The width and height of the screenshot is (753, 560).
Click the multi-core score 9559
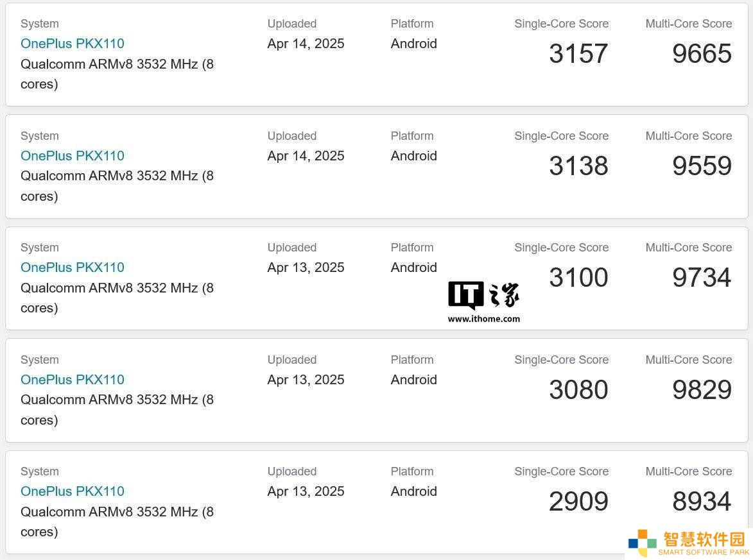[x=702, y=165]
